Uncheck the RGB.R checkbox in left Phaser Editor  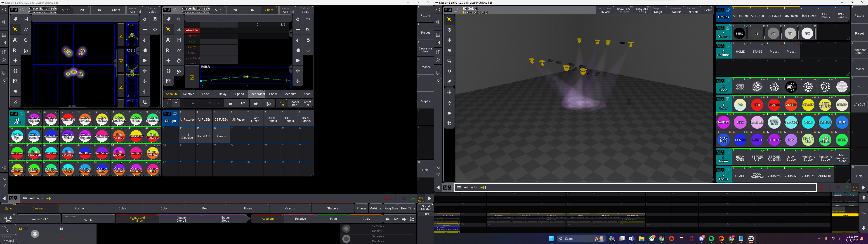[121, 36]
